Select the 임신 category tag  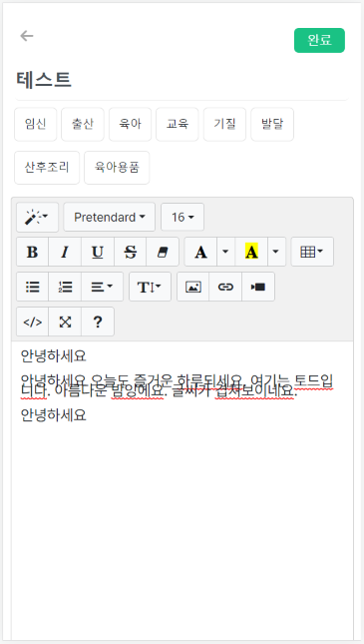(35, 124)
